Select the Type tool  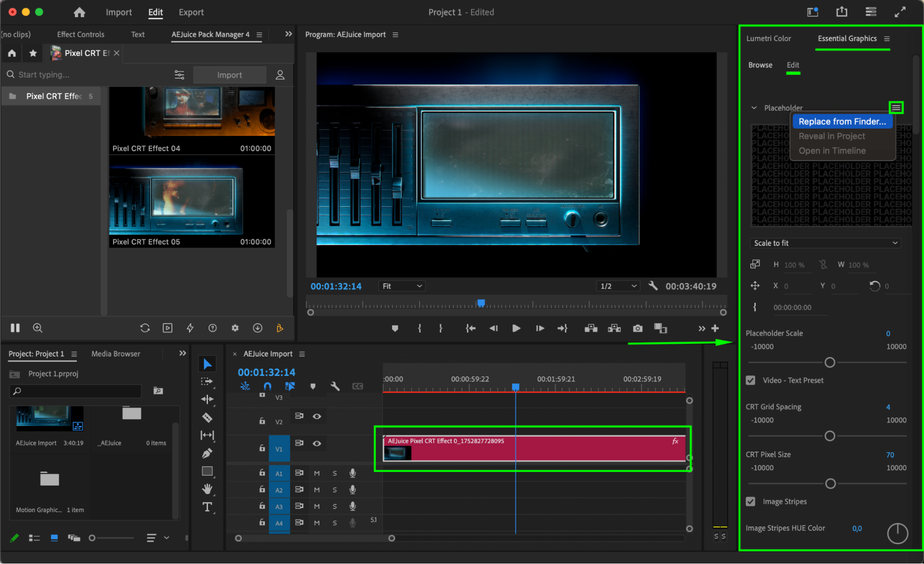207,507
